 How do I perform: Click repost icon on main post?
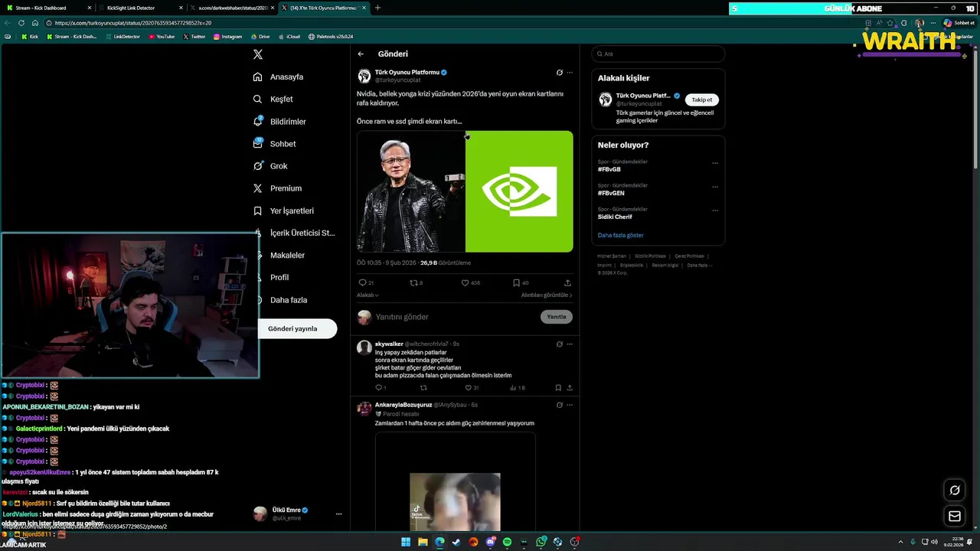click(x=416, y=282)
